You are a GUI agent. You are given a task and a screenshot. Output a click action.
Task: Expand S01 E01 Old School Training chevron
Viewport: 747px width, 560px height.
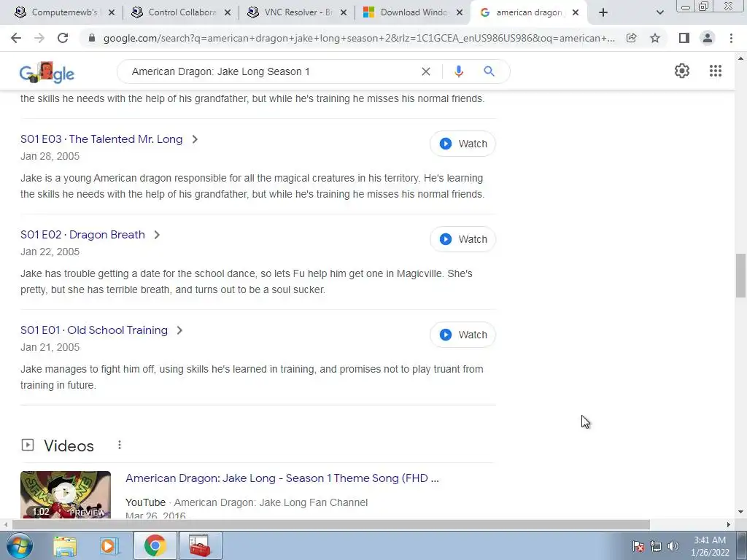(x=179, y=330)
